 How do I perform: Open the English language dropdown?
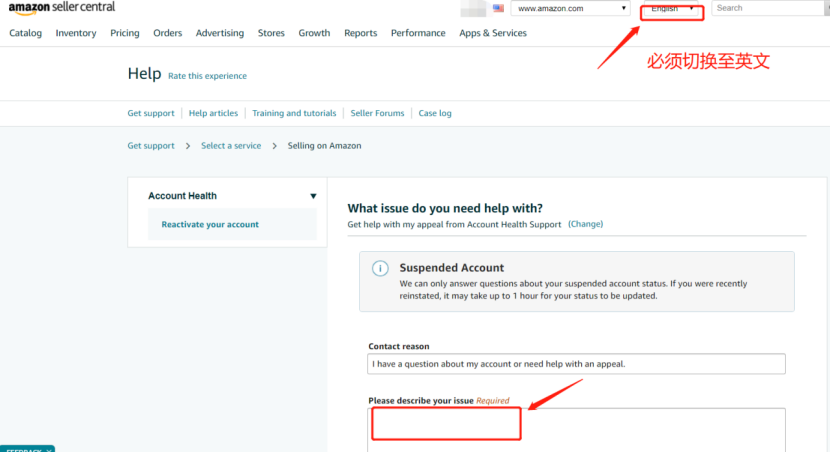(672, 8)
